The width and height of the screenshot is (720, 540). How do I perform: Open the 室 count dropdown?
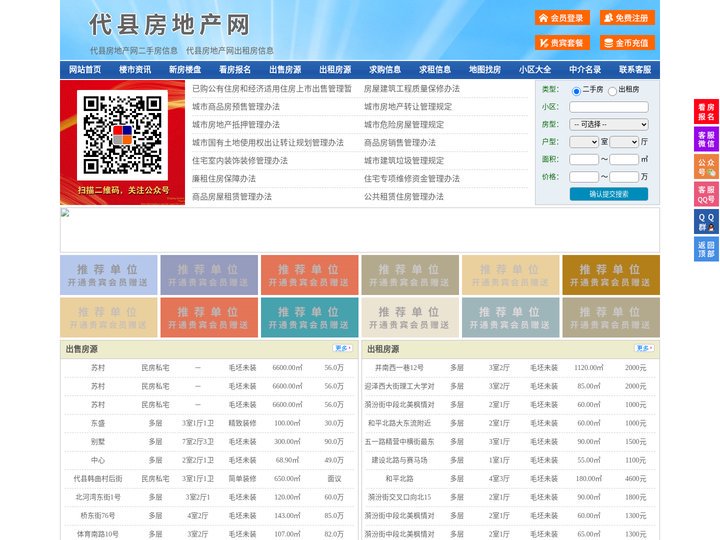[x=584, y=142]
